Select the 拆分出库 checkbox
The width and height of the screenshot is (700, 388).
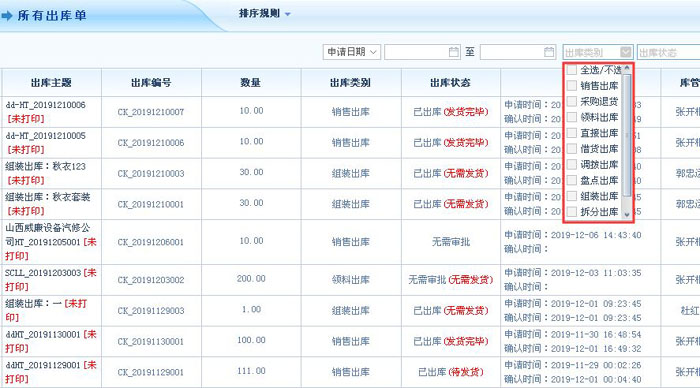571,212
